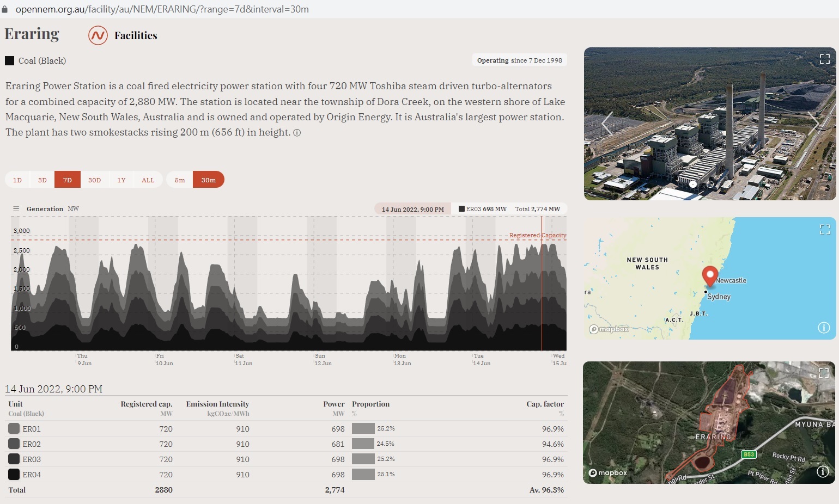Click the description info icon after 'in height.'
This screenshot has width=839, height=504.
[x=297, y=133]
